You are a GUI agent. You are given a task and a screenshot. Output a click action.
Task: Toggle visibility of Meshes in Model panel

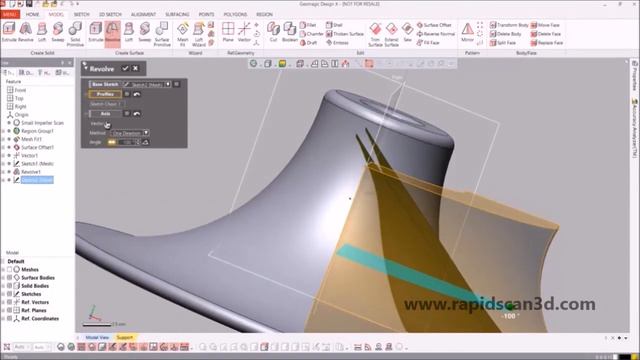pyautogui.click(x=9, y=269)
